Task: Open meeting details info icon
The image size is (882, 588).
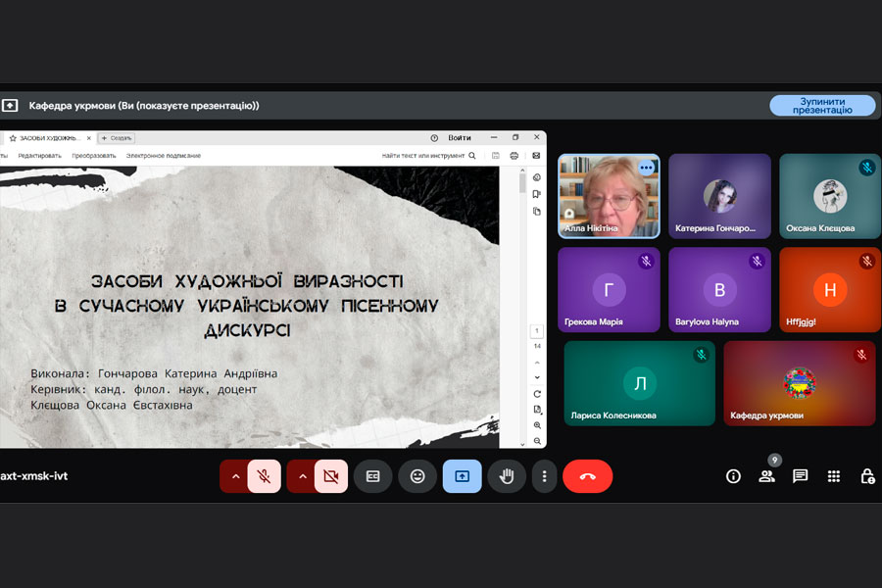Action: [733, 476]
